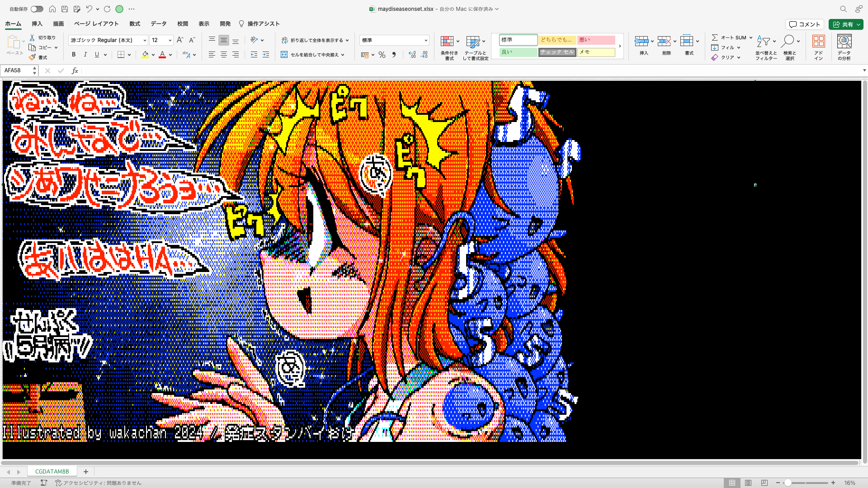Click the Home icon in title bar
Screen dimensions: 868x488
(52, 9)
